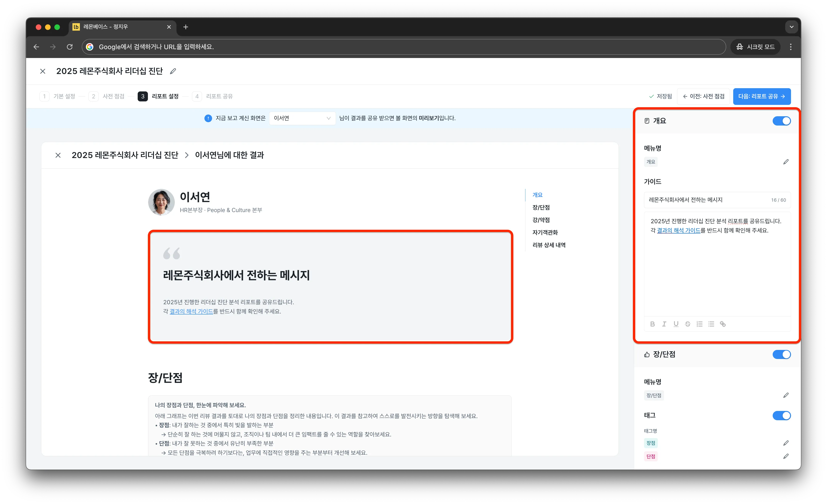
Task: Click the 시크릿 모드 indicator
Action: [x=755, y=47]
